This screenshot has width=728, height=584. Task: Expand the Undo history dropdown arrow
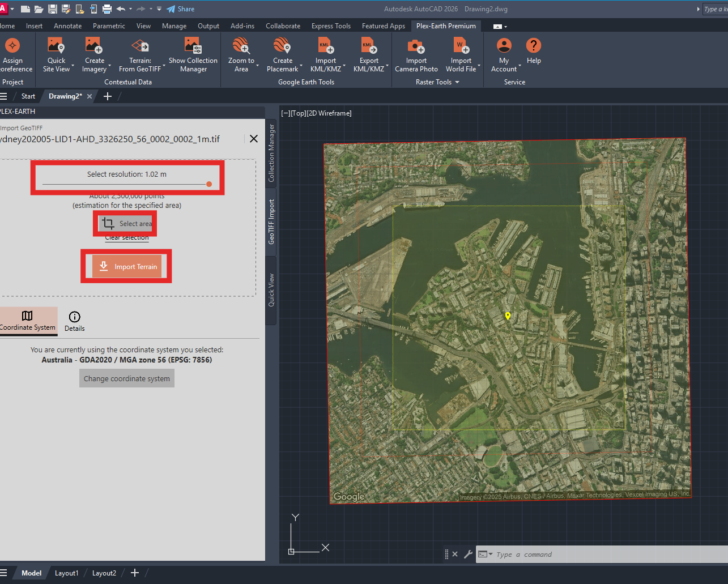tap(131, 9)
